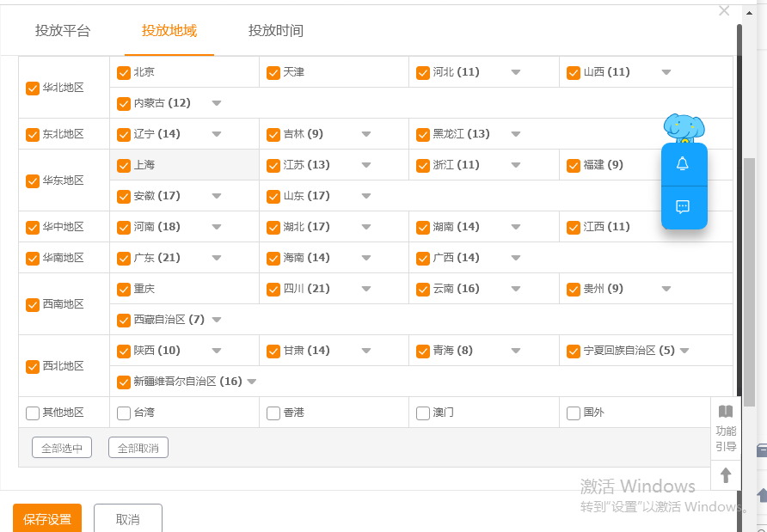Switch to the 投放时间 tab
This screenshot has width=767, height=532.
[276, 30]
